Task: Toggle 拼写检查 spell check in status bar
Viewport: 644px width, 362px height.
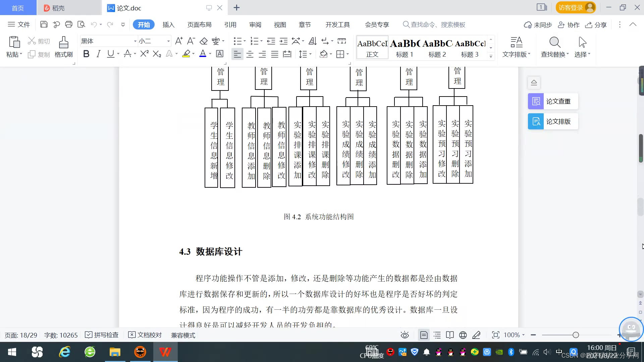Action: click(x=102, y=335)
